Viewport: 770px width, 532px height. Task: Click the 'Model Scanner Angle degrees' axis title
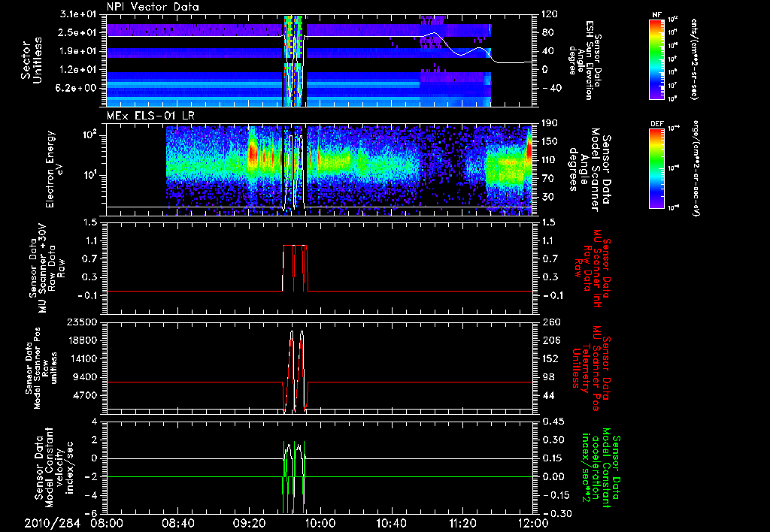[590, 170]
